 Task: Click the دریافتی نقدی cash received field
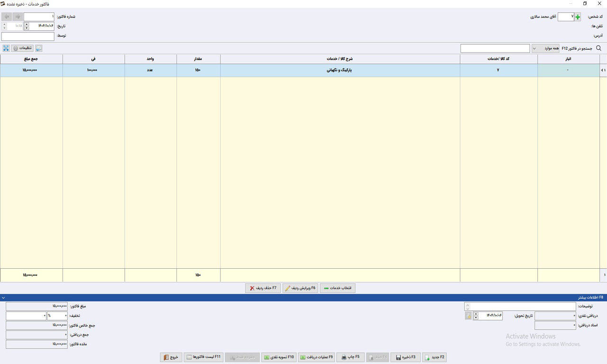pos(555,316)
